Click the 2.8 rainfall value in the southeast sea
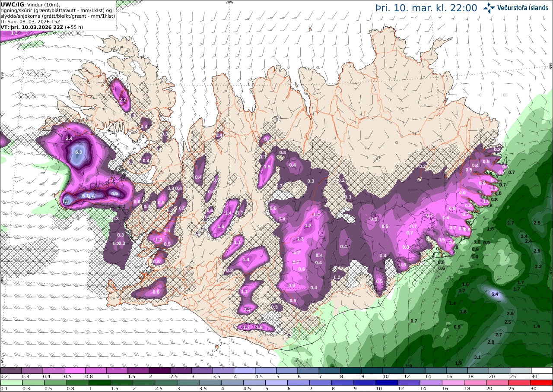The width and height of the screenshot is (553, 392). (x=491, y=342)
